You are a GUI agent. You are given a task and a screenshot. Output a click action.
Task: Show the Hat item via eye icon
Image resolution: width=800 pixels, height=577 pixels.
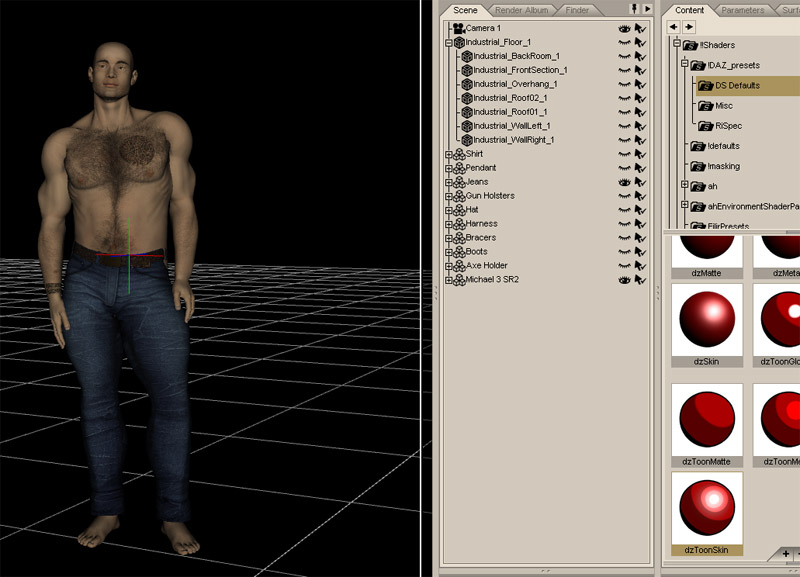pos(624,210)
